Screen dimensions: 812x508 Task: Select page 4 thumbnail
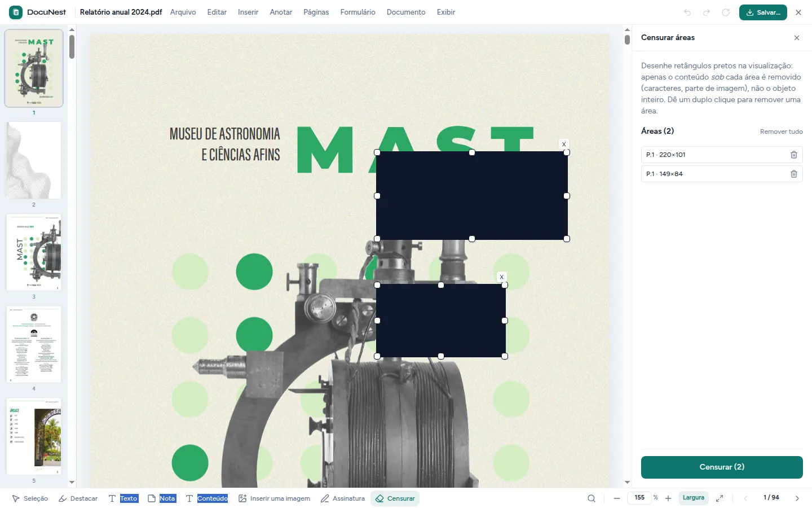(x=34, y=344)
